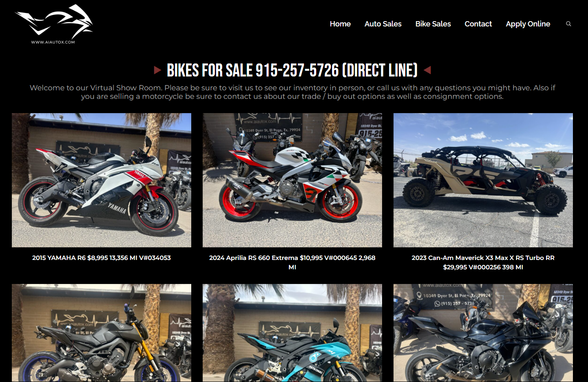Go to the Home menu item
The image size is (588, 382).
pyautogui.click(x=340, y=24)
